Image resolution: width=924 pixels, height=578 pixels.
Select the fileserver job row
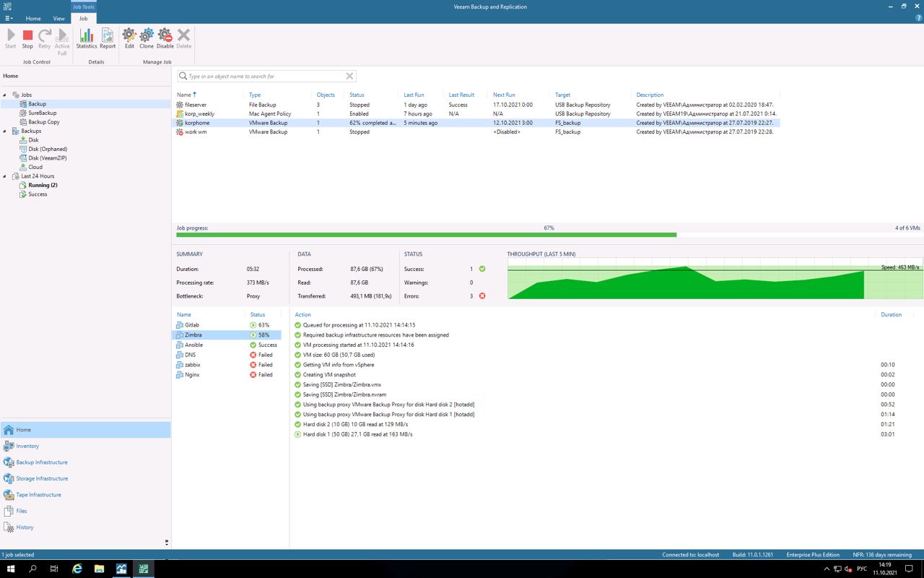pyautogui.click(x=477, y=105)
